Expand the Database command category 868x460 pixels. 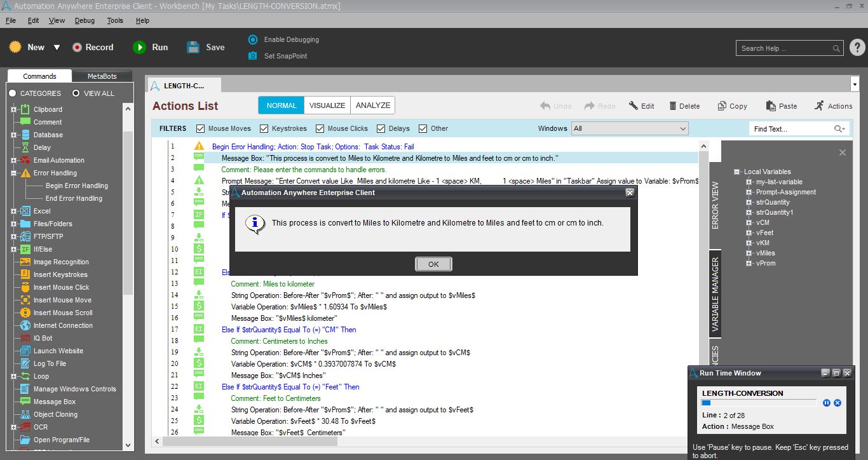(x=14, y=135)
